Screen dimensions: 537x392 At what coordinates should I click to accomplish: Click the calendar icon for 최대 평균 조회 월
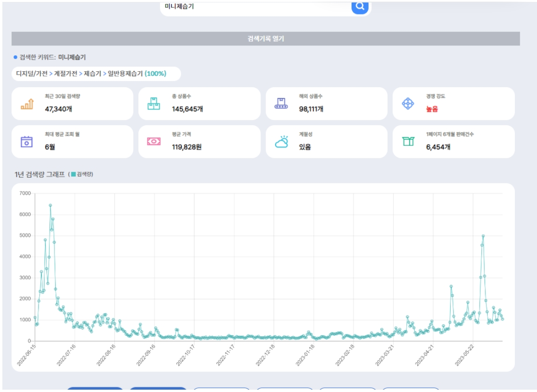(27, 141)
